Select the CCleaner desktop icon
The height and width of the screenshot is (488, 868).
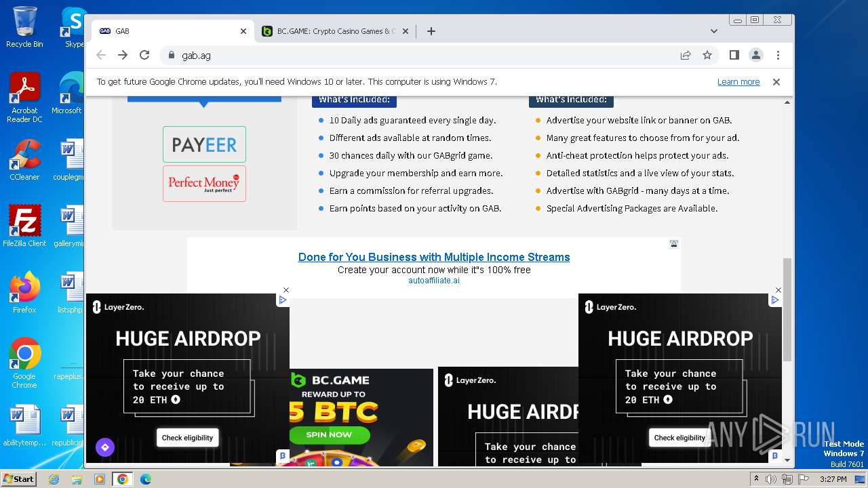click(x=24, y=160)
